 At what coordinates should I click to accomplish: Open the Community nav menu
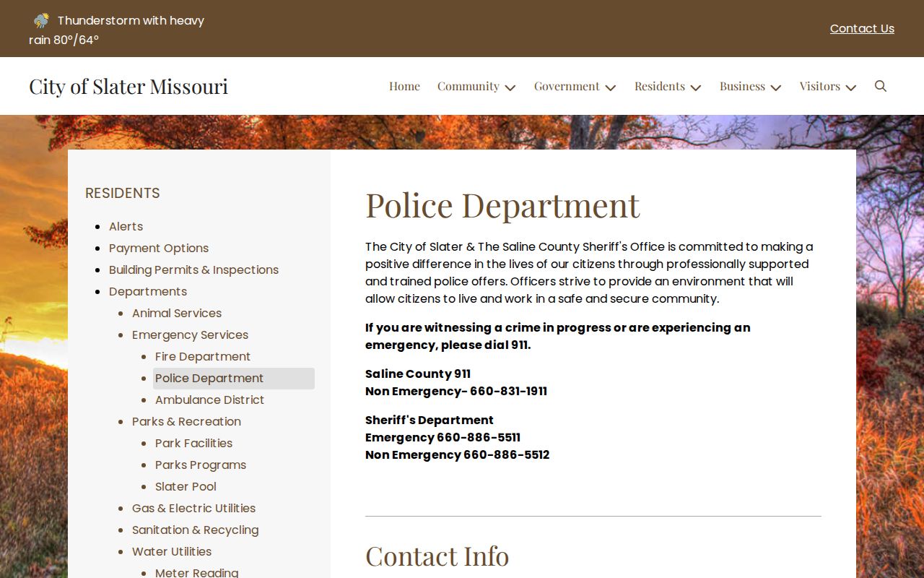click(468, 86)
